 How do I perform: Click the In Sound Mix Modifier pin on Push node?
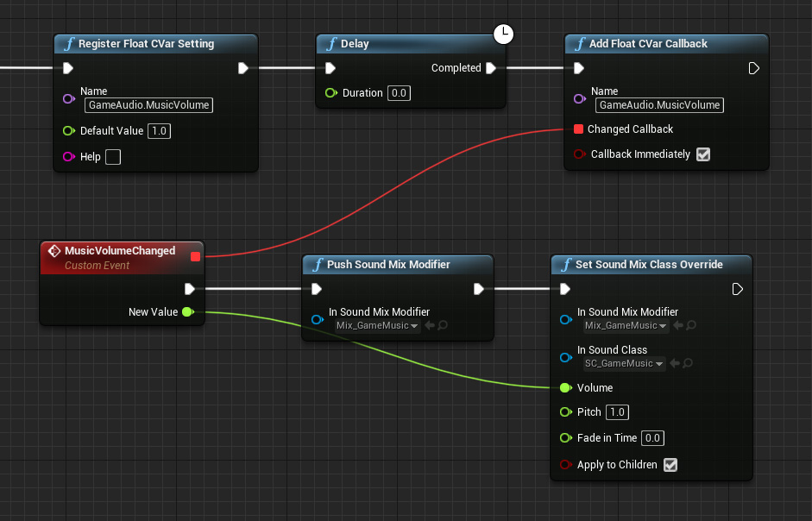pyautogui.click(x=317, y=319)
